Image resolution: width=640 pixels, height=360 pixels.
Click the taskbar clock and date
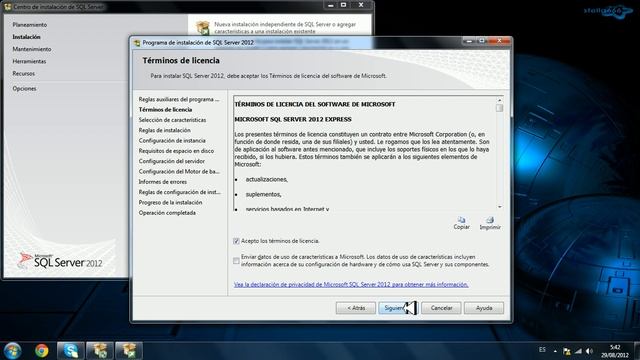click(x=614, y=351)
